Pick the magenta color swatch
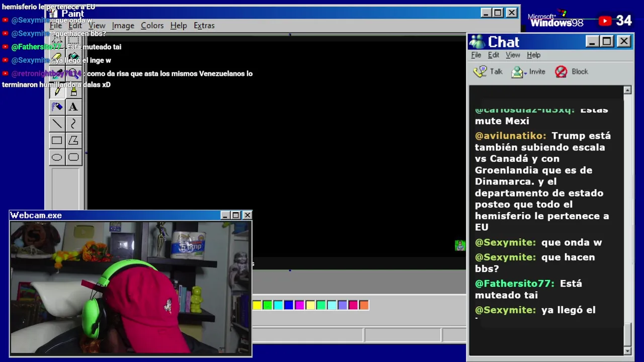 pos(299,305)
